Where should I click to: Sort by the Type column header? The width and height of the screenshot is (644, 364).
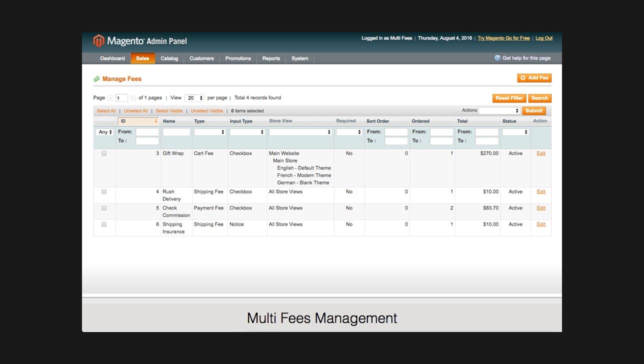199,121
